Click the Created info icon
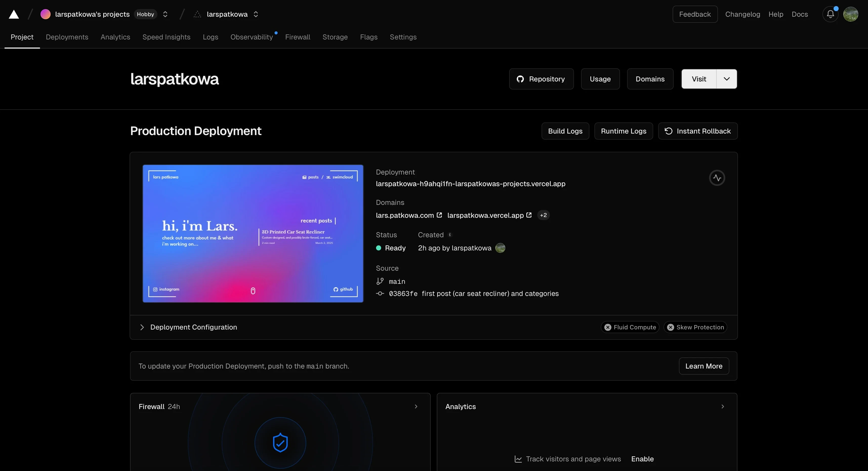 coord(449,235)
